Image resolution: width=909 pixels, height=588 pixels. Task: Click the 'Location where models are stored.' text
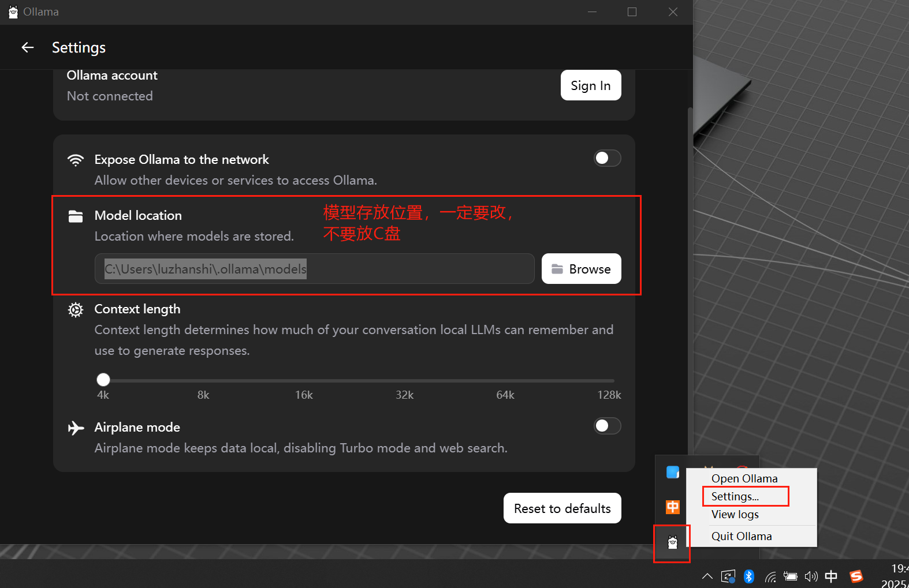194,237
